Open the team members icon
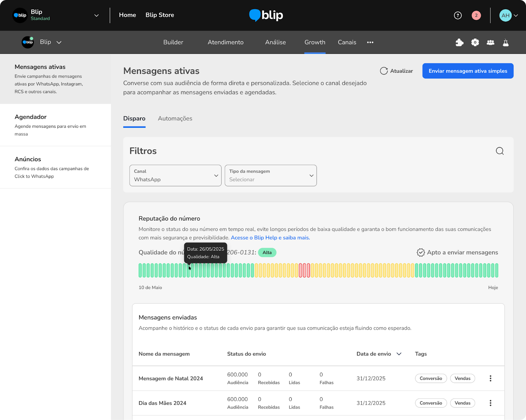This screenshot has width=526, height=420. [x=490, y=42]
